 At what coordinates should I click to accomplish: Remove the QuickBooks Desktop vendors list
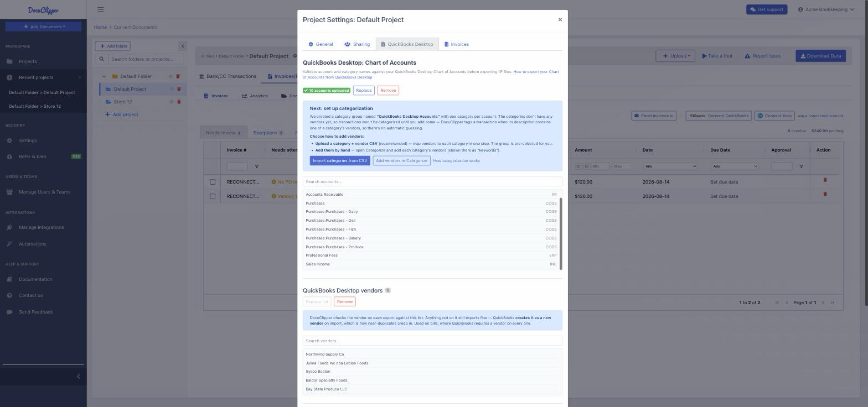click(x=344, y=301)
